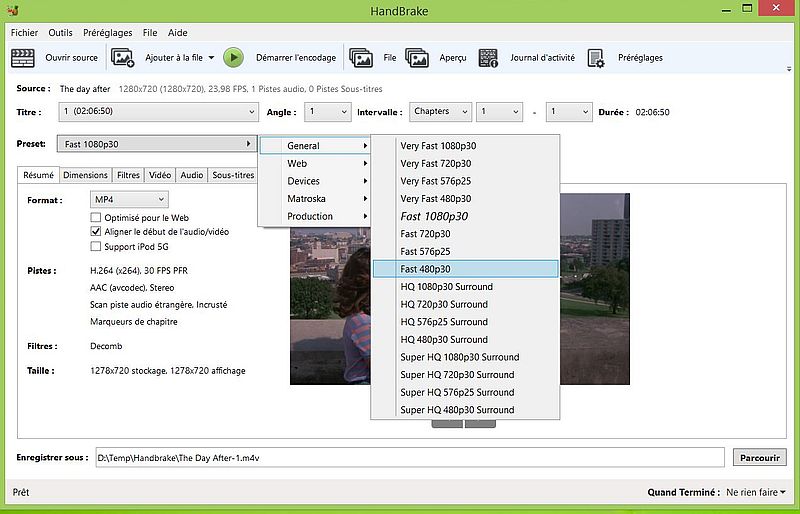Choose the Very Fast 720p30 preset
800x514 pixels.
pyautogui.click(x=465, y=163)
